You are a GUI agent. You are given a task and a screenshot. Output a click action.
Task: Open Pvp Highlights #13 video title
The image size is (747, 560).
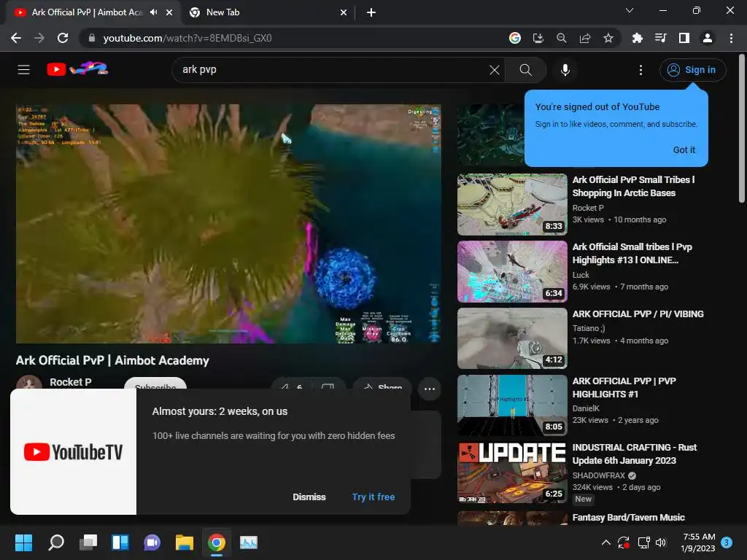(x=632, y=253)
